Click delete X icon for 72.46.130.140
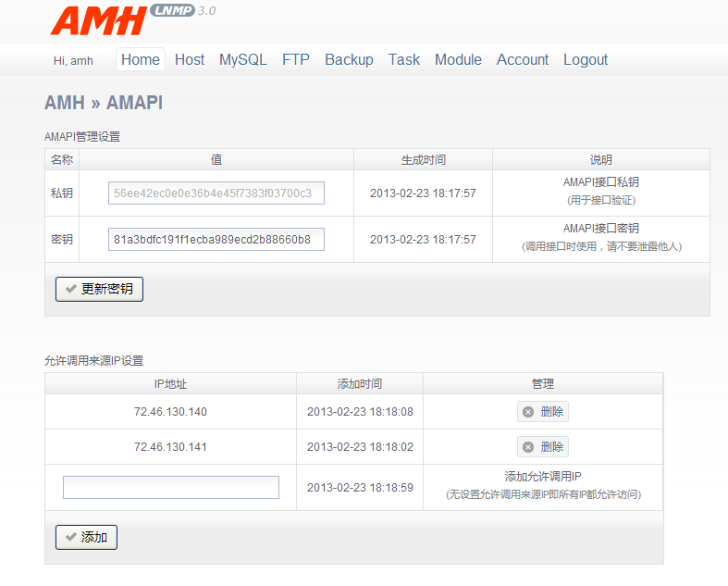 pos(528,412)
